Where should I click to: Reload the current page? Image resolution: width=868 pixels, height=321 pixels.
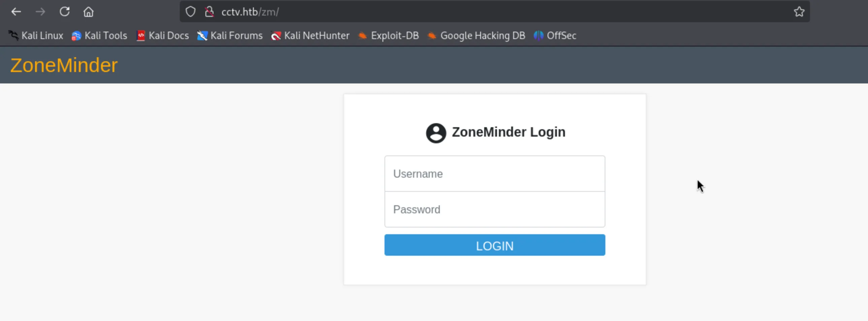point(64,12)
